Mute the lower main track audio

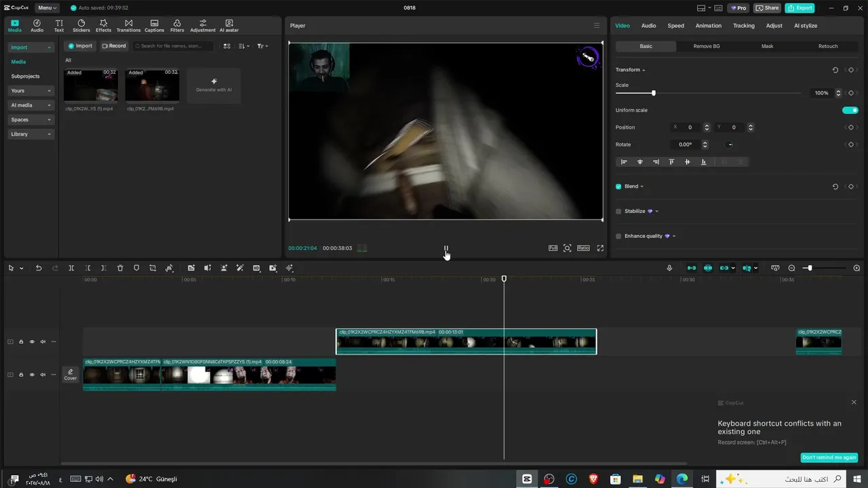(43, 375)
